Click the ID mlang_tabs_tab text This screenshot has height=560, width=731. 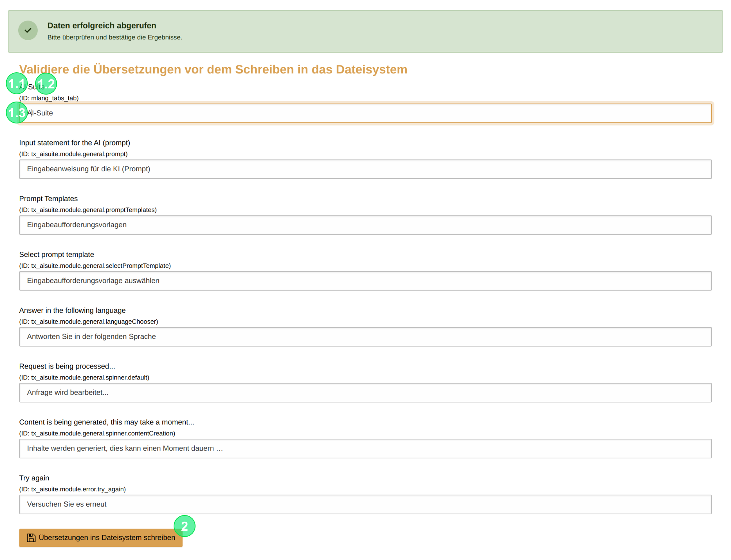pos(49,98)
